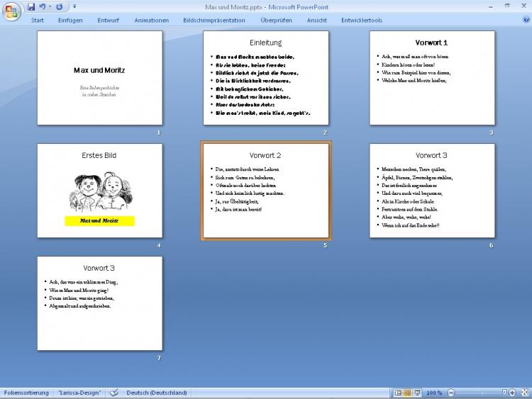Select the Erstes Bild slide thumbnail

coord(99,191)
